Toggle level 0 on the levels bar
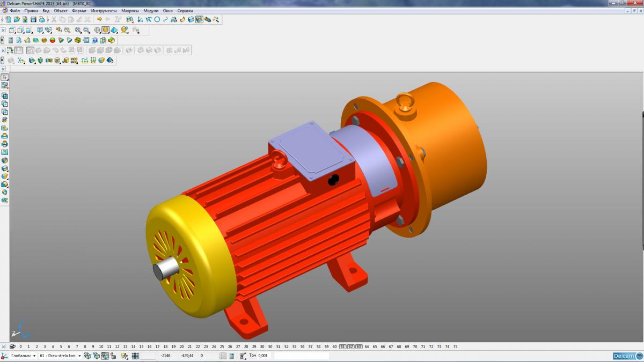 20,347
